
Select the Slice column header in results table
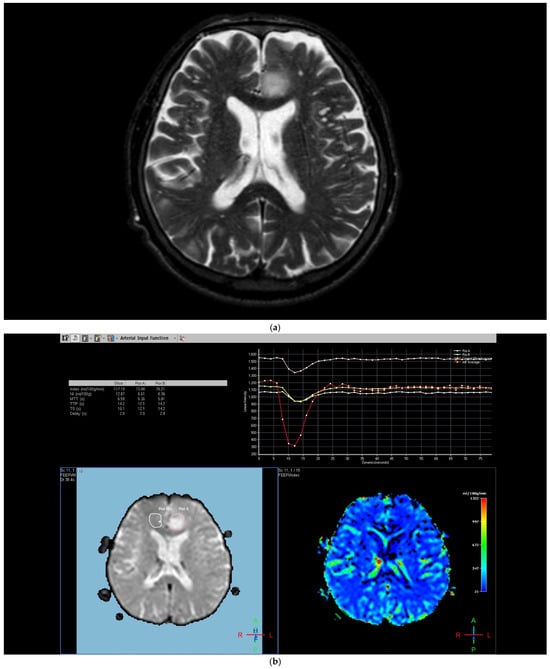pyautogui.click(x=119, y=383)
